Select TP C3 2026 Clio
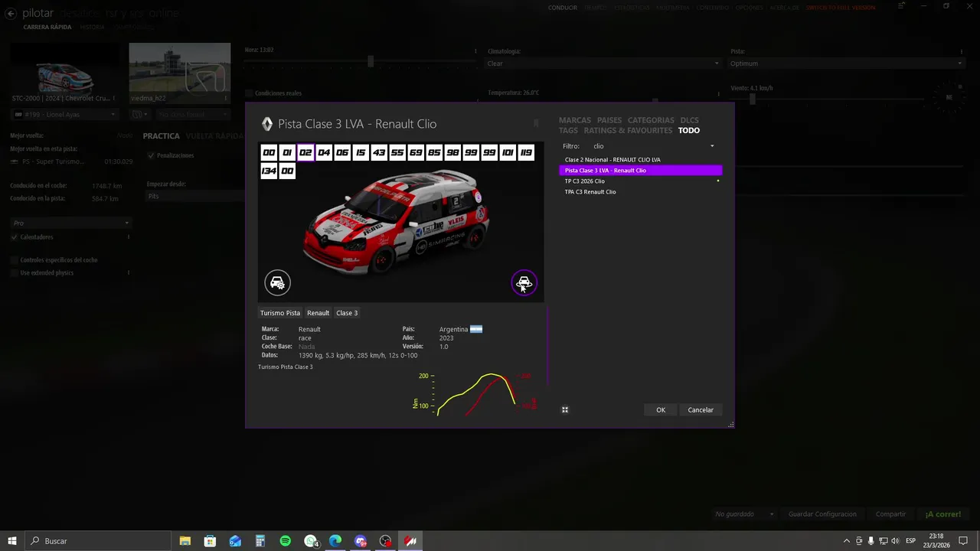The image size is (980, 551). (x=640, y=181)
